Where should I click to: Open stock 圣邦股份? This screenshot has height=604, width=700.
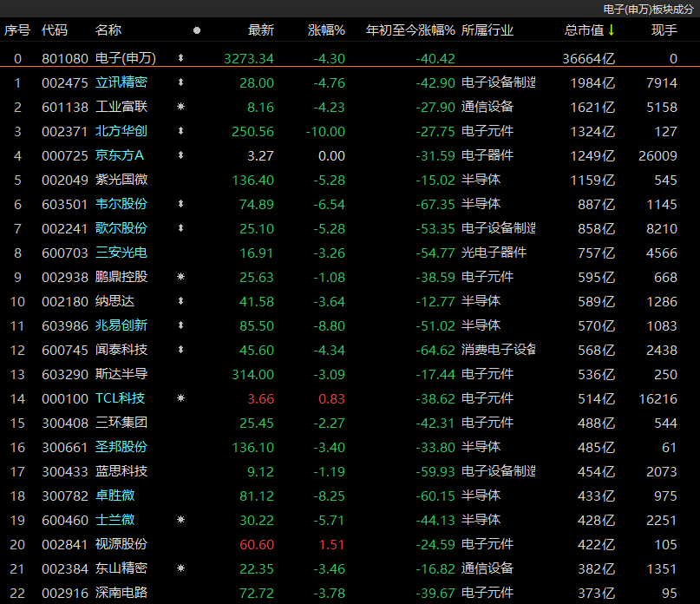click(121, 447)
